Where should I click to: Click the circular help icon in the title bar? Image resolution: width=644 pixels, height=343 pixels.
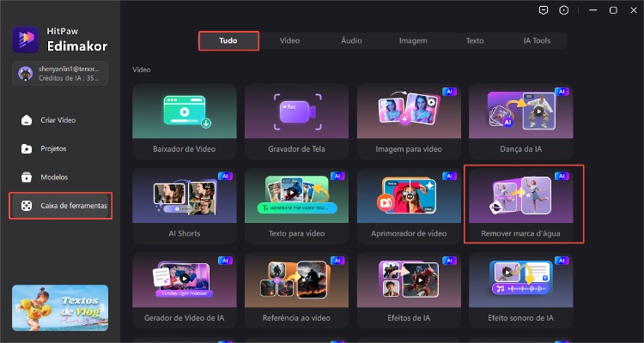coord(563,10)
